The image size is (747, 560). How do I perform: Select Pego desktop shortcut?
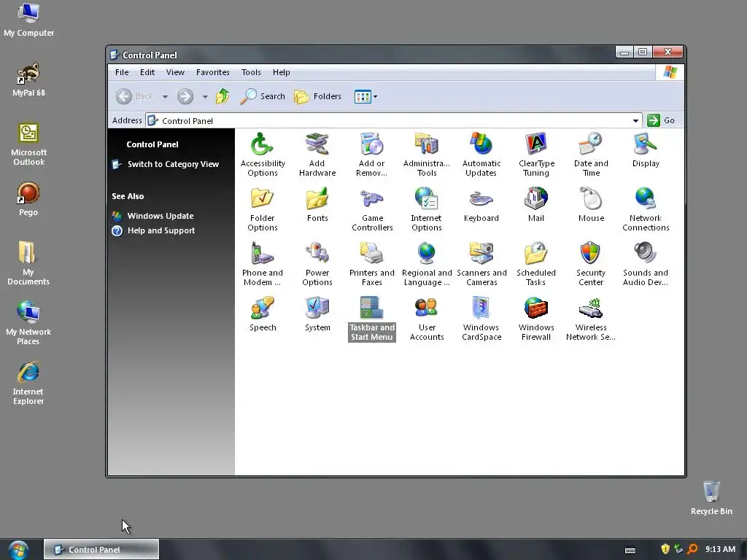click(28, 200)
